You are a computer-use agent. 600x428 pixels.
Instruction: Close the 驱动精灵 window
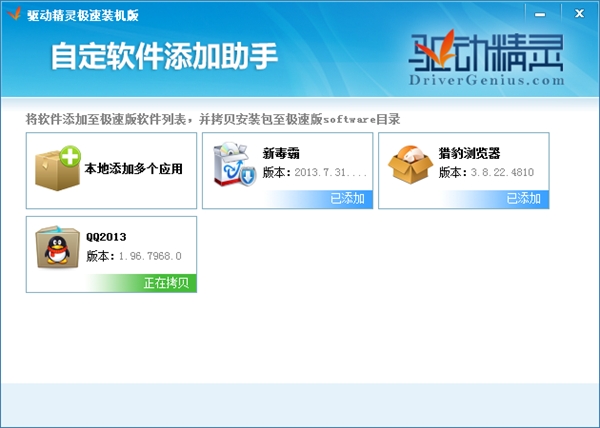579,14
